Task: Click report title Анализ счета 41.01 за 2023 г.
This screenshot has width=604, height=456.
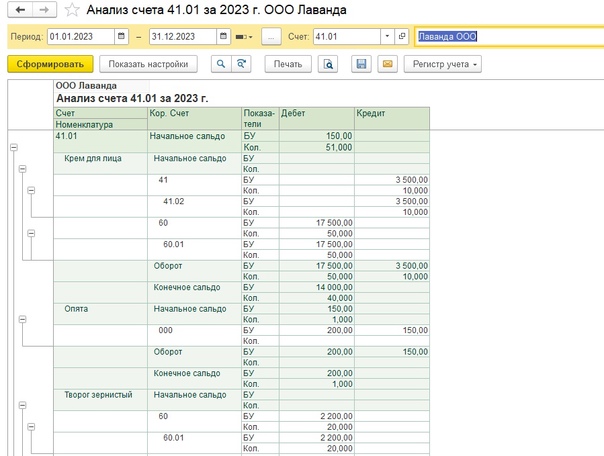Action: pos(132,99)
